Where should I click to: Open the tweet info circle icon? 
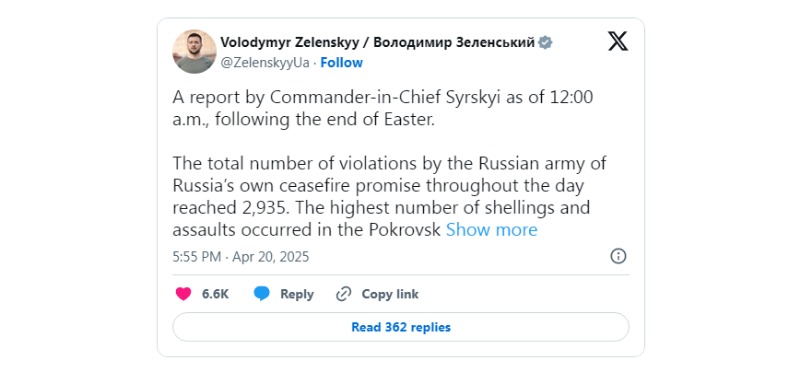click(x=618, y=256)
